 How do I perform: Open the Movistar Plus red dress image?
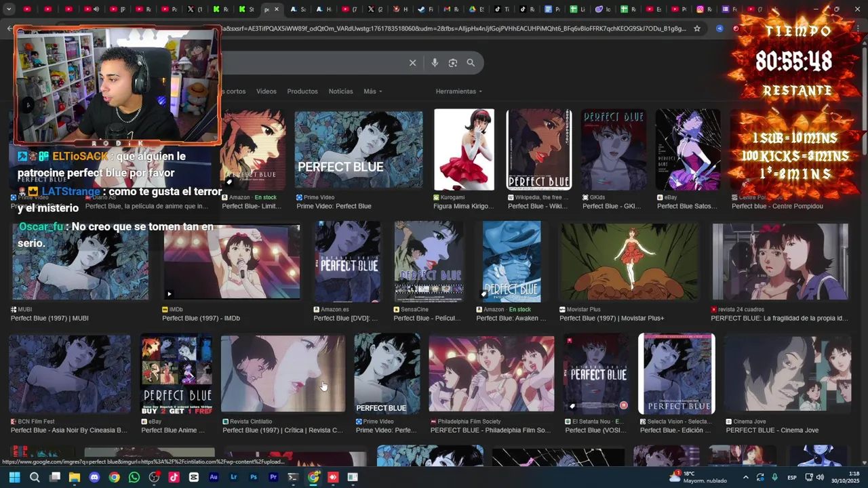(628, 262)
